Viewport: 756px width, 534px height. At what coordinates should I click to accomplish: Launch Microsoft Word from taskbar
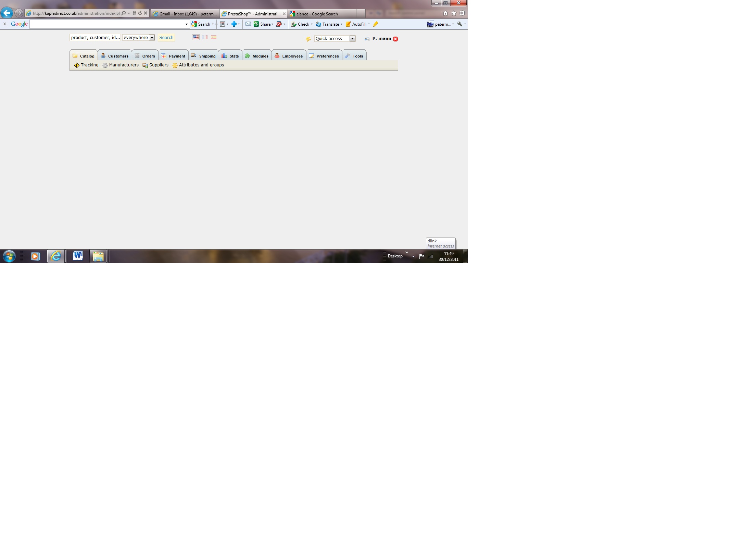click(78, 256)
